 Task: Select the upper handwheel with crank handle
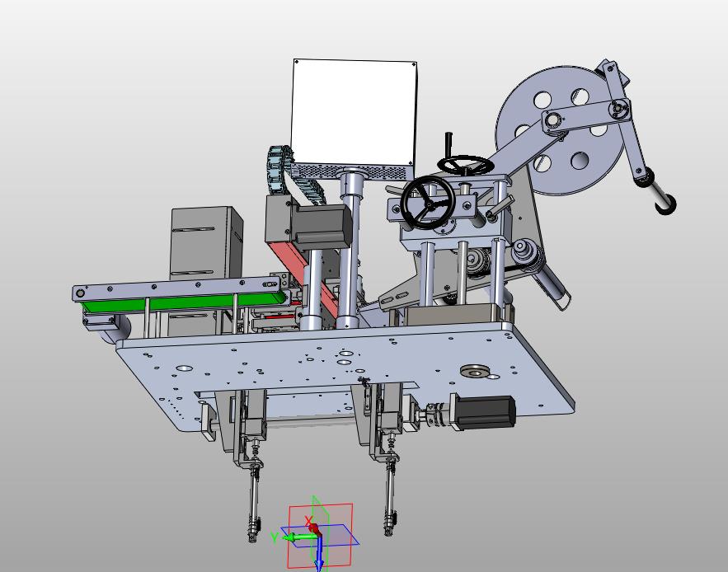click(x=464, y=163)
